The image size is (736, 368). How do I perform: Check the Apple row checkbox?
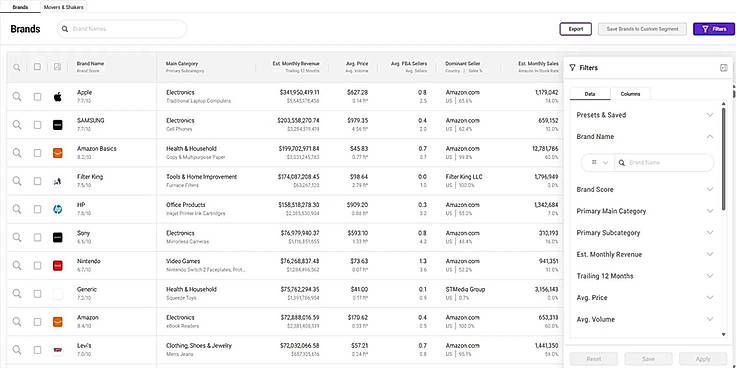37,97
